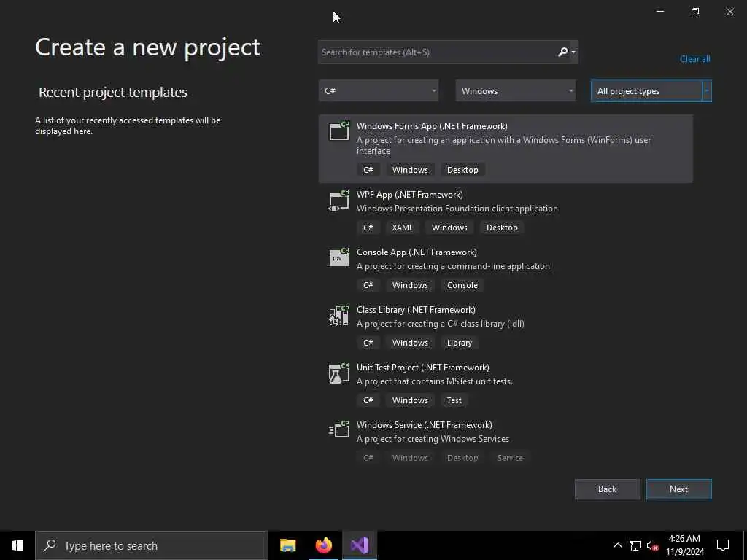Click the Console App template icon

coord(339,257)
